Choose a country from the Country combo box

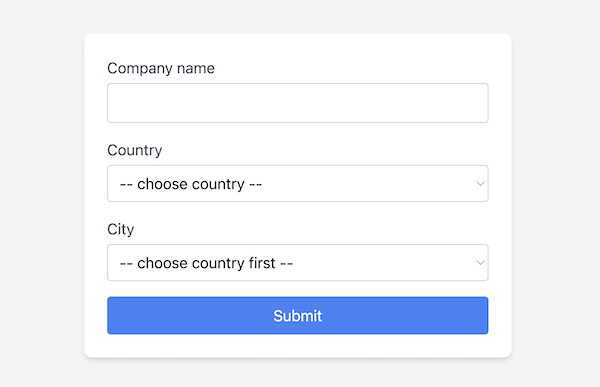coord(298,183)
